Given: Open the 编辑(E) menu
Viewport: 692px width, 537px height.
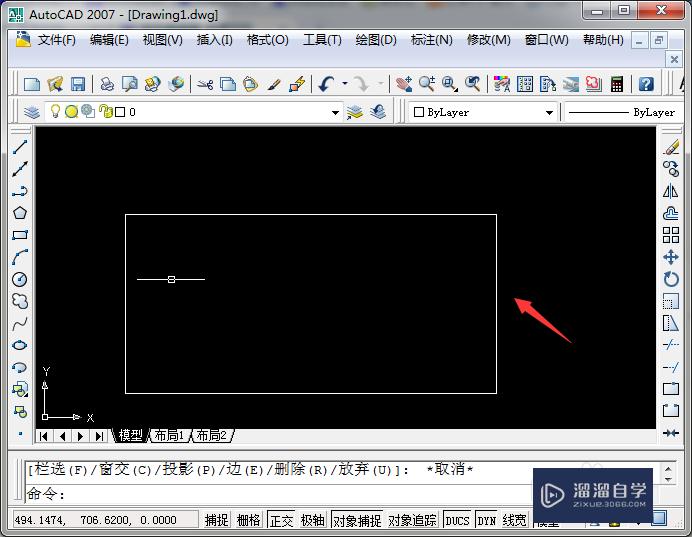Looking at the screenshot, I should click(109, 40).
